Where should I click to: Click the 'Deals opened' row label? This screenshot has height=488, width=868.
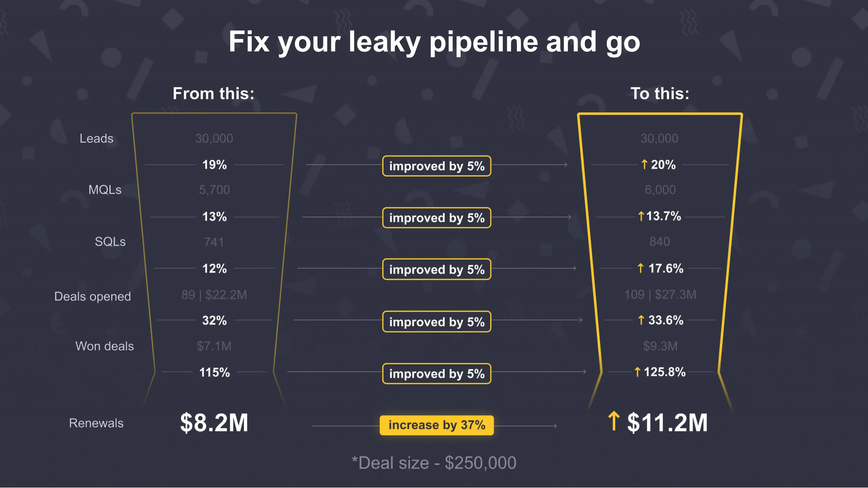(92, 296)
